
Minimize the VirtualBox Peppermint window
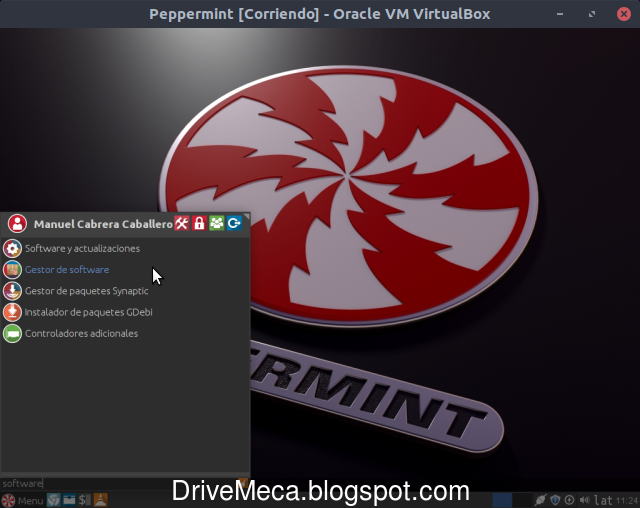coord(560,14)
